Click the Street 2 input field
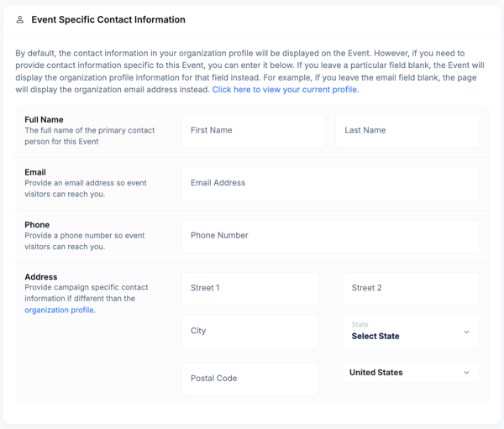 coord(411,288)
